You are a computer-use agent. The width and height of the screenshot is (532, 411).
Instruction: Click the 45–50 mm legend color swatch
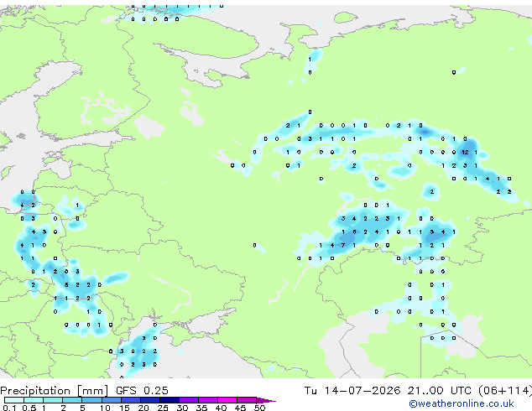tap(247, 400)
